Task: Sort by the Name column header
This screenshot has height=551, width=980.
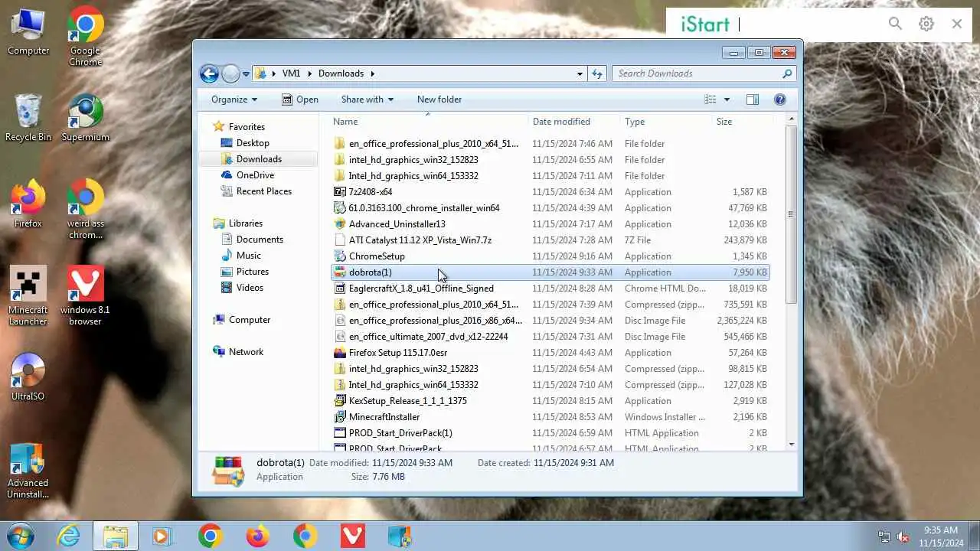Action: (x=428, y=122)
